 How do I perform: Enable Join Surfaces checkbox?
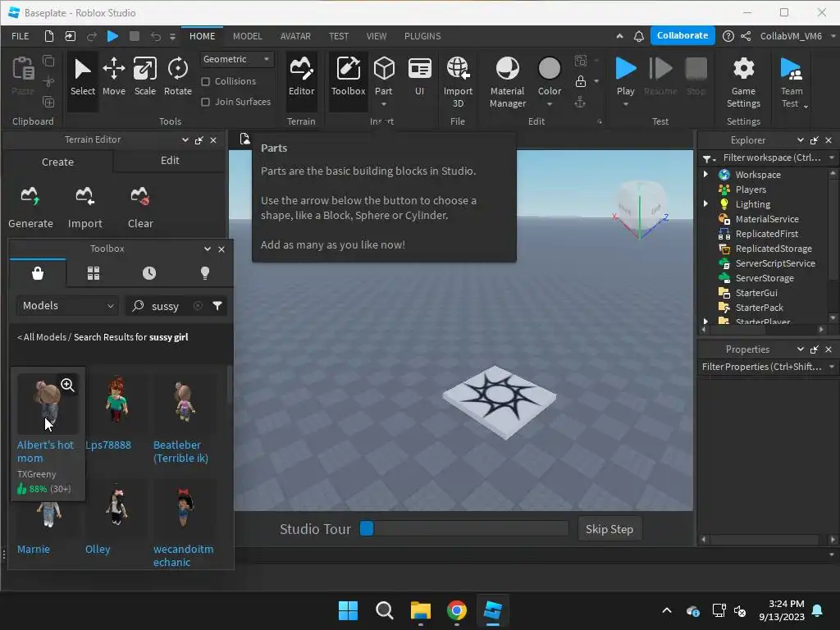pos(205,102)
